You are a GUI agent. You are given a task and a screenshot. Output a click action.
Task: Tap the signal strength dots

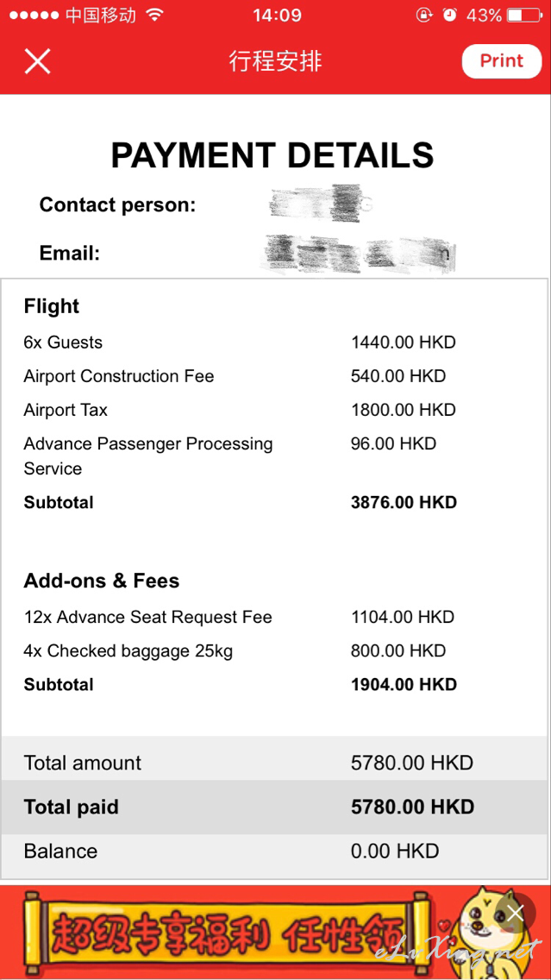coord(34,15)
